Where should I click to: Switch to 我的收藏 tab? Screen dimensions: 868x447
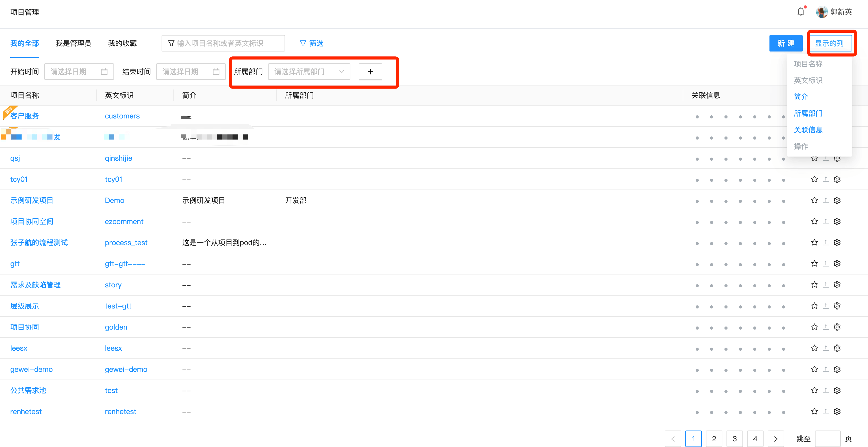point(122,43)
